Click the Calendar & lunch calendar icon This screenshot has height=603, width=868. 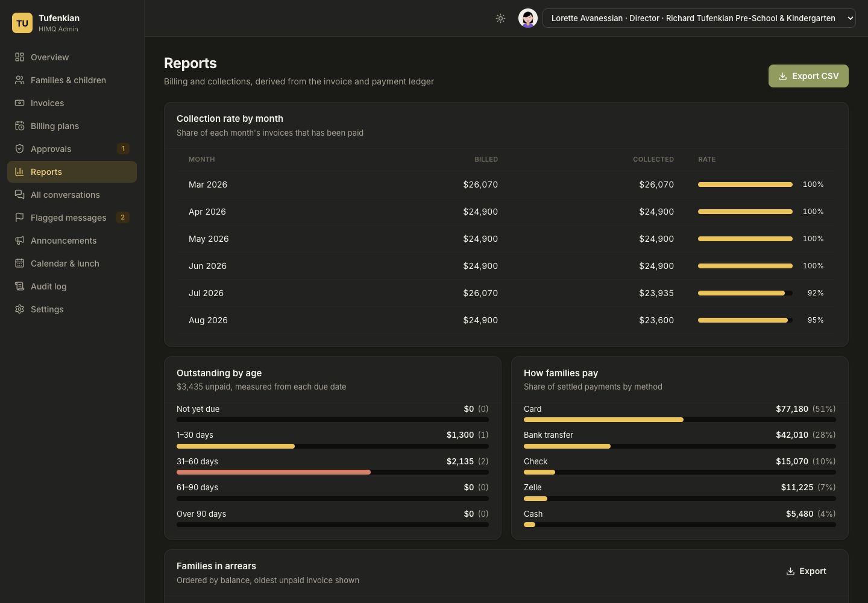[19, 264]
